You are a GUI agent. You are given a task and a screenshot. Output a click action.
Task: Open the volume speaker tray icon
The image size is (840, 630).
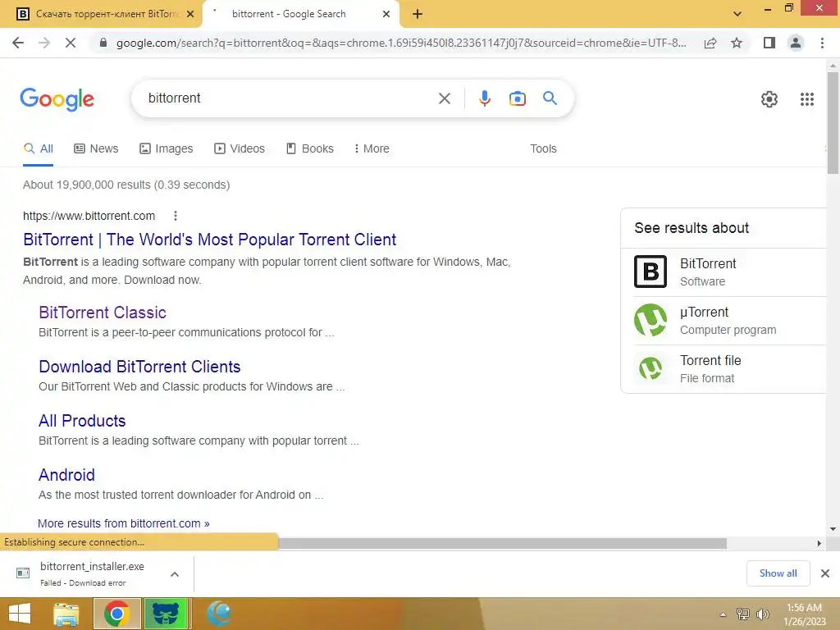[762, 614]
